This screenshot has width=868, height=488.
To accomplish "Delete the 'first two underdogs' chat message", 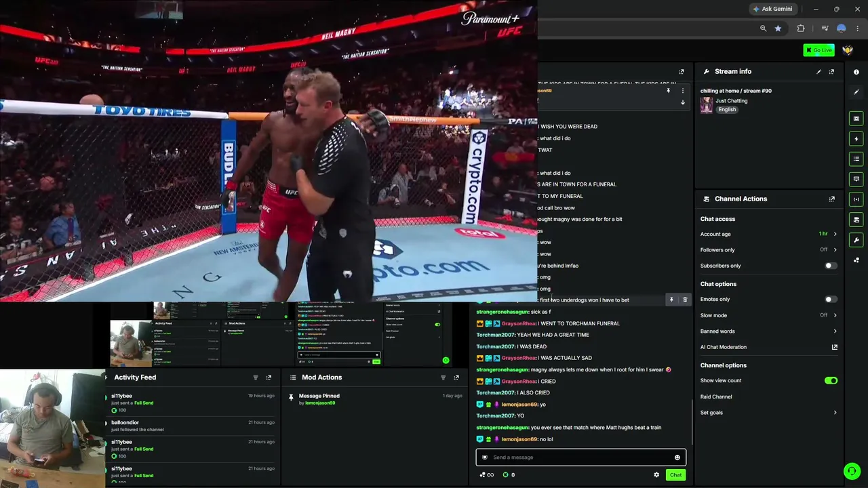I will (x=685, y=300).
